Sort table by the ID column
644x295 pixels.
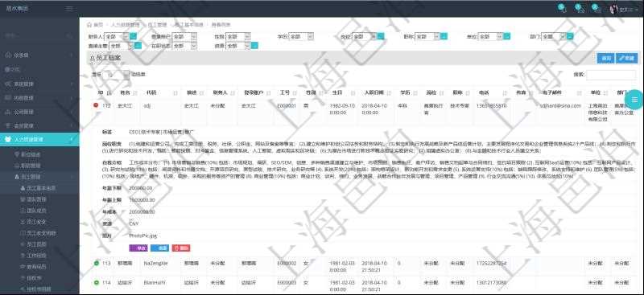coord(103,92)
